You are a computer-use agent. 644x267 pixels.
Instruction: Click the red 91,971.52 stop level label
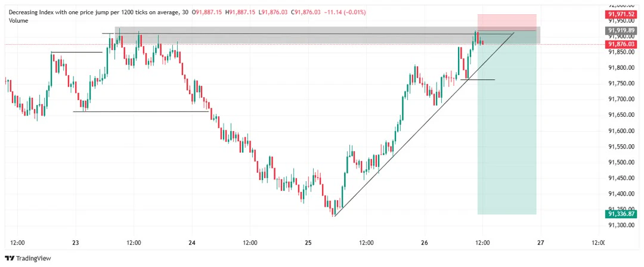click(622, 15)
